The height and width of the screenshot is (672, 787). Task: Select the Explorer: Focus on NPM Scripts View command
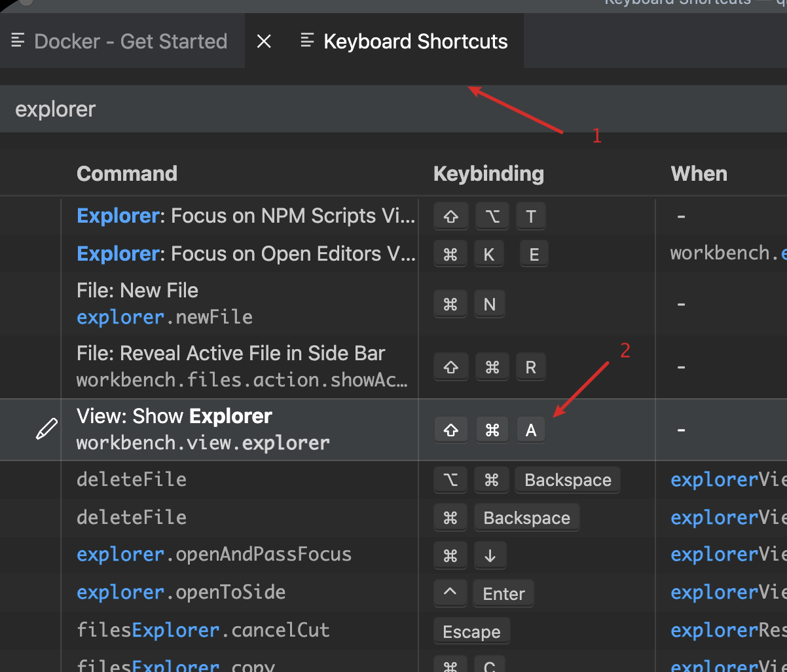pyautogui.click(x=246, y=215)
